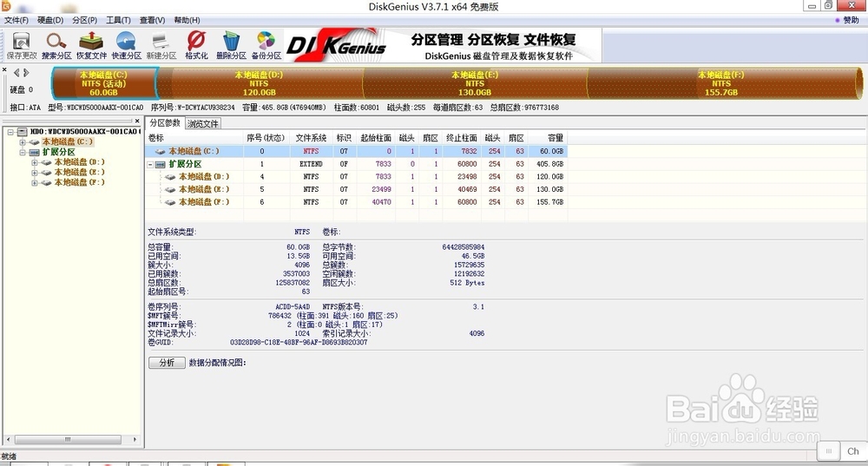Select the 本地磁盘(C:) row in partition table
This screenshot has width=868, height=466.
coord(357,151)
